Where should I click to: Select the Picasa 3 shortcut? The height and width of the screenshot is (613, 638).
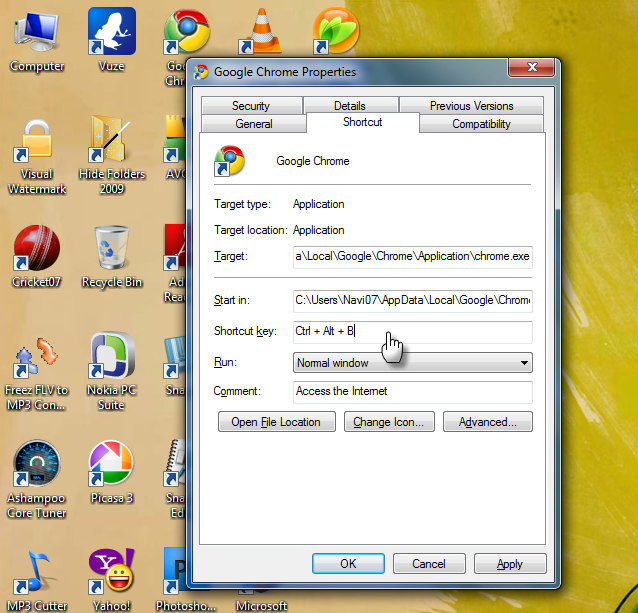pyautogui.click(x=111, y=472)
